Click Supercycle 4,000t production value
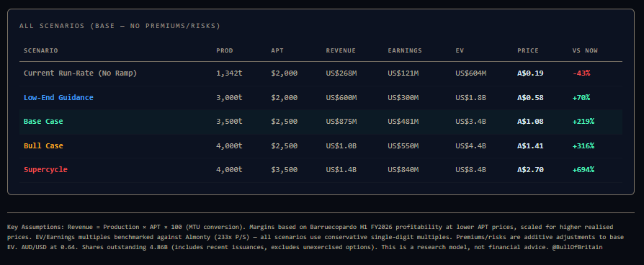644x265 pixels. pos(229,170)
